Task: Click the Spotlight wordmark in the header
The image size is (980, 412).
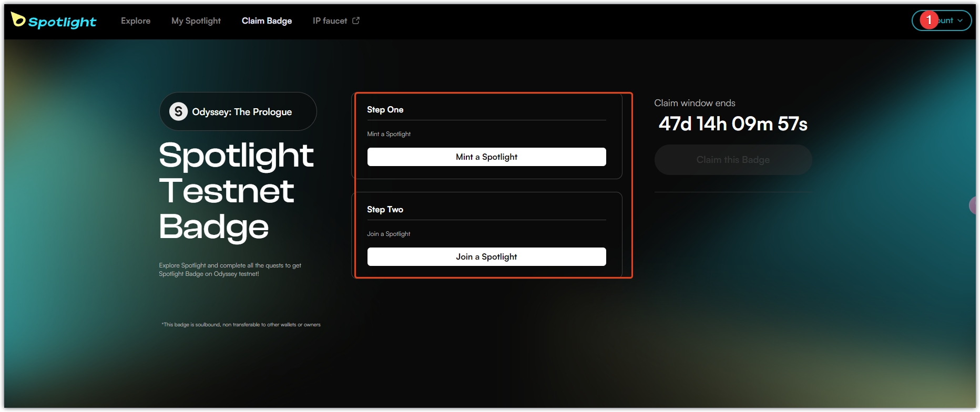Action: (62, 22)
